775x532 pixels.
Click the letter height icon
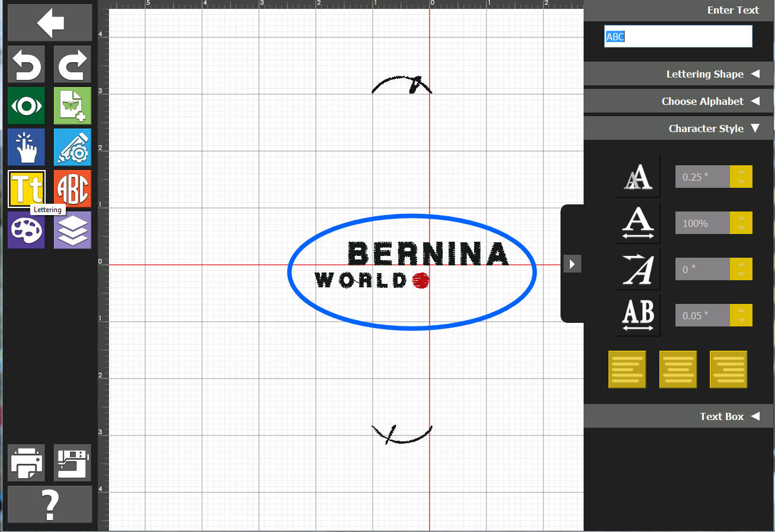(638, 177)
